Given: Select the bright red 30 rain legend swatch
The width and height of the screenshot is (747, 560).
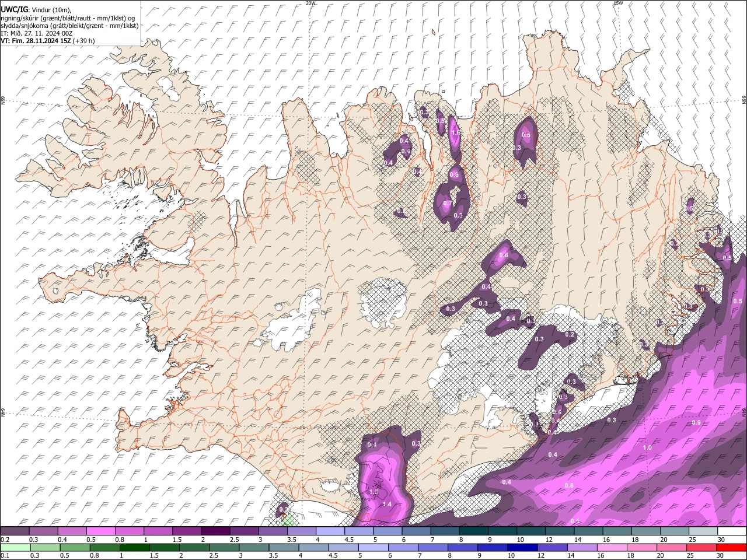Looking at the screenshot, I should point(731,547).
